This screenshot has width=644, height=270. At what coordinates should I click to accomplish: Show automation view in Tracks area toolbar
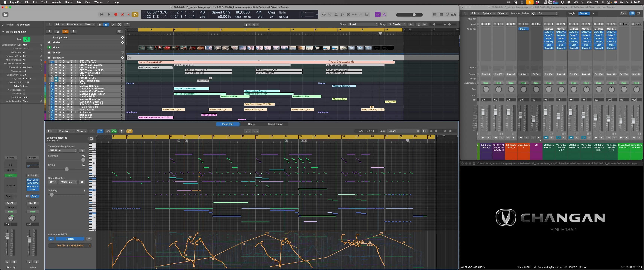(x=113, y=25)
